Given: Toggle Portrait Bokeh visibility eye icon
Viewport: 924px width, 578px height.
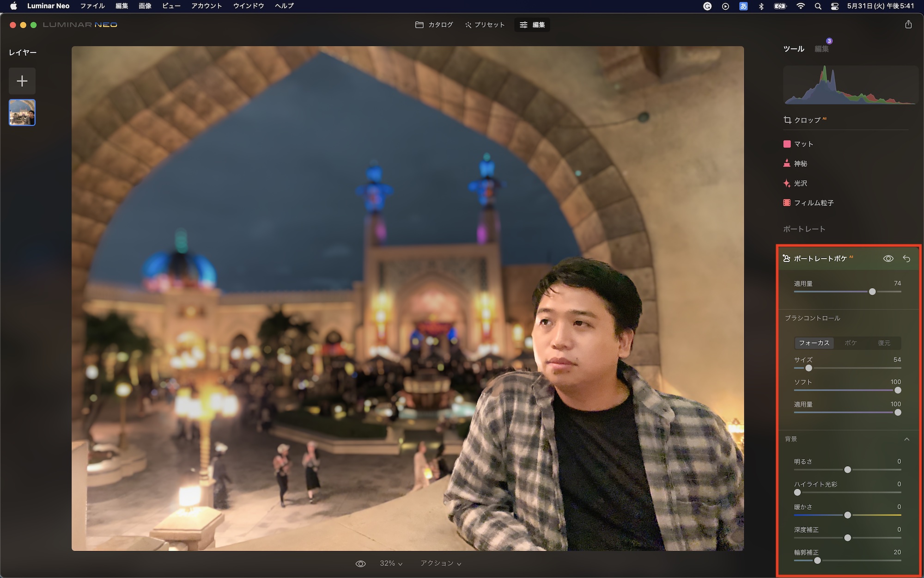Looking at the screenshot, I should point(888,259).
